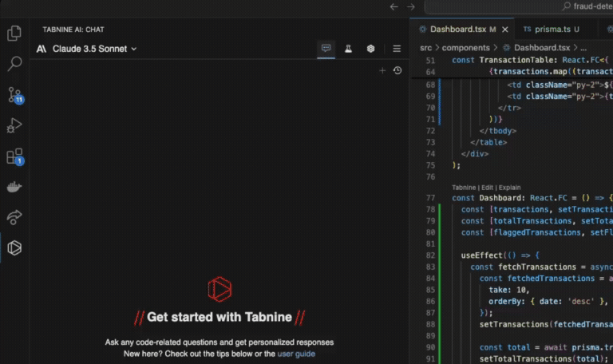Viewport: 613px width, 364px height.
Task: Click the flask icon in Tabnine header
Action: click(x=349, y=49)
